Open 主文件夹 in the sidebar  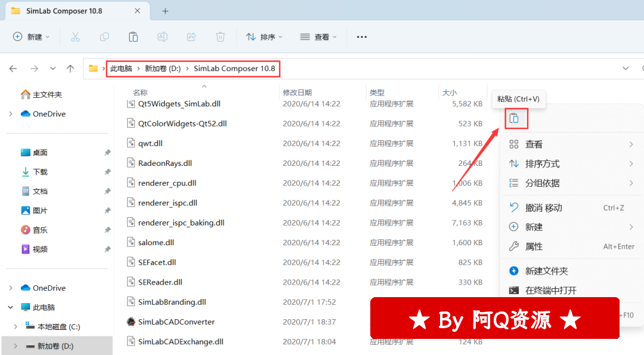click(x=42, y=94)
